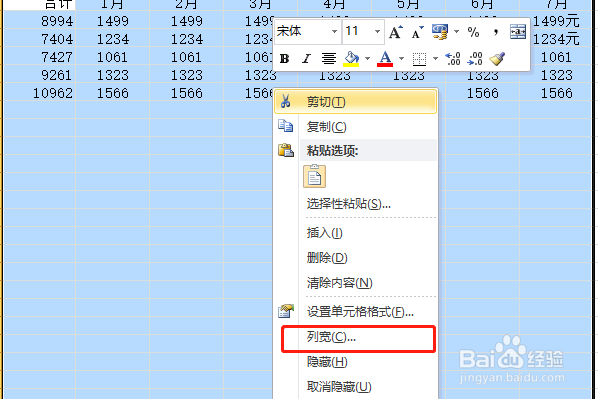Choose 复制(C) from context menu
This screenshot has height=399, width=598.
point(355,127)
